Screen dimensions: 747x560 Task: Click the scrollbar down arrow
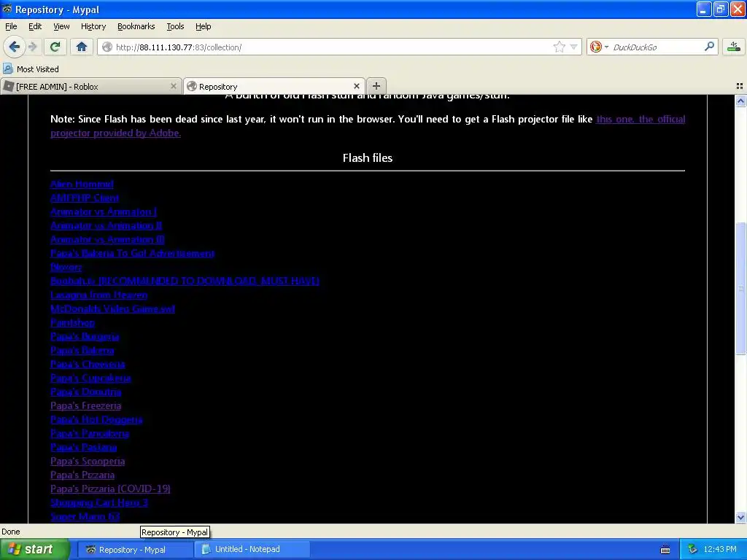click(x=740, y=517)
